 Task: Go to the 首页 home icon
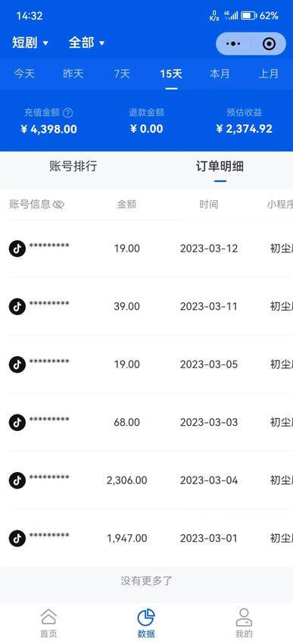(48, 617)
